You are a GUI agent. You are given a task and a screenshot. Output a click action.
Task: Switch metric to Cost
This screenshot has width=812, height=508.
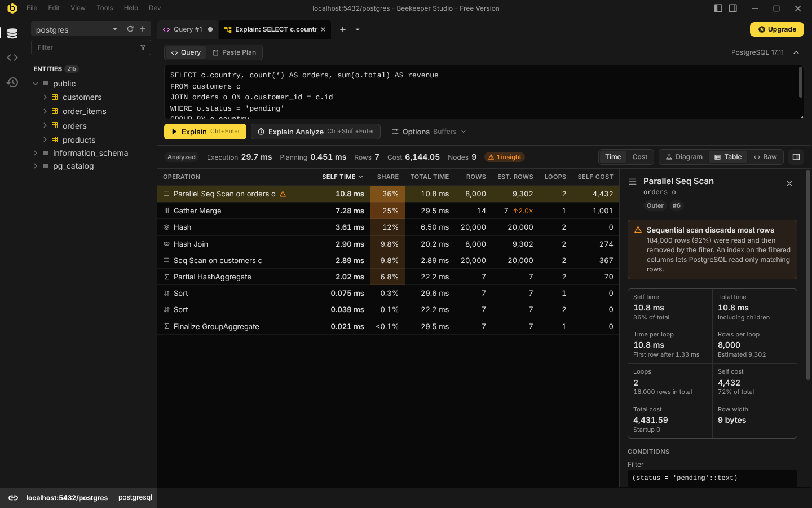click(640, 157)
